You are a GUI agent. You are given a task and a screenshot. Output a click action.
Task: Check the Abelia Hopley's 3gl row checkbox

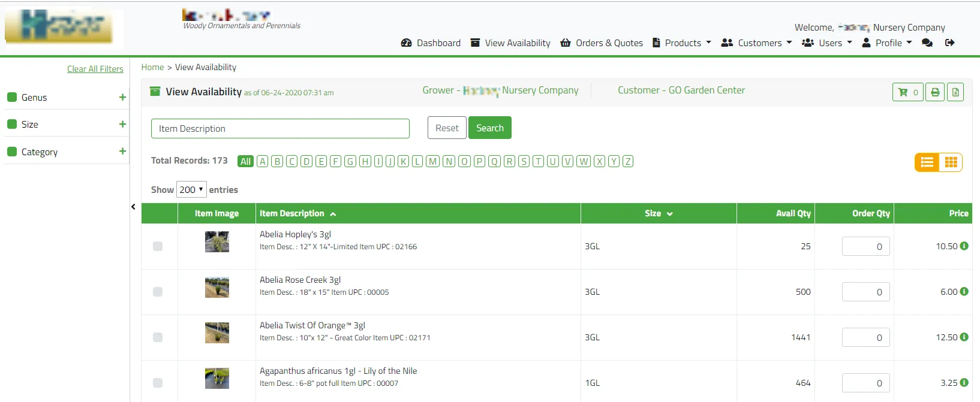pyautogui.click(x=158, y=246)
